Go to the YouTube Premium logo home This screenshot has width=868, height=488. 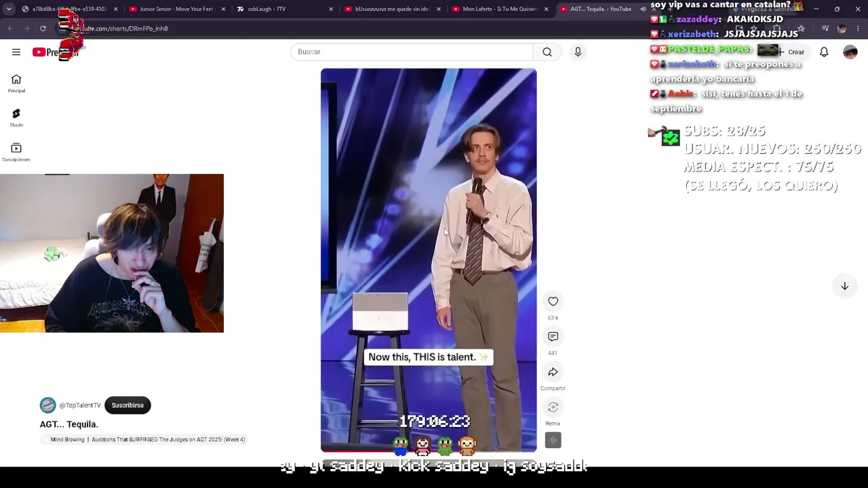coord(56,52)
